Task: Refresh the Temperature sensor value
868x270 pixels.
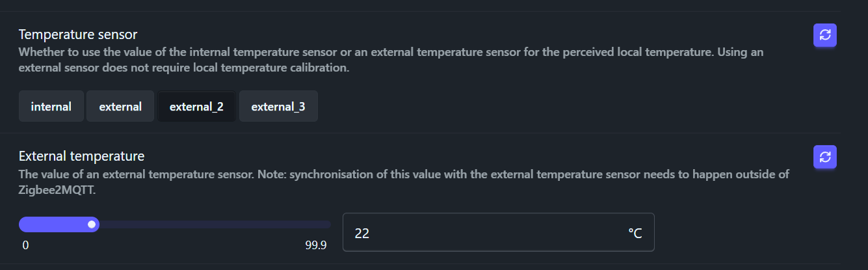Action: [x=824, y=35]
